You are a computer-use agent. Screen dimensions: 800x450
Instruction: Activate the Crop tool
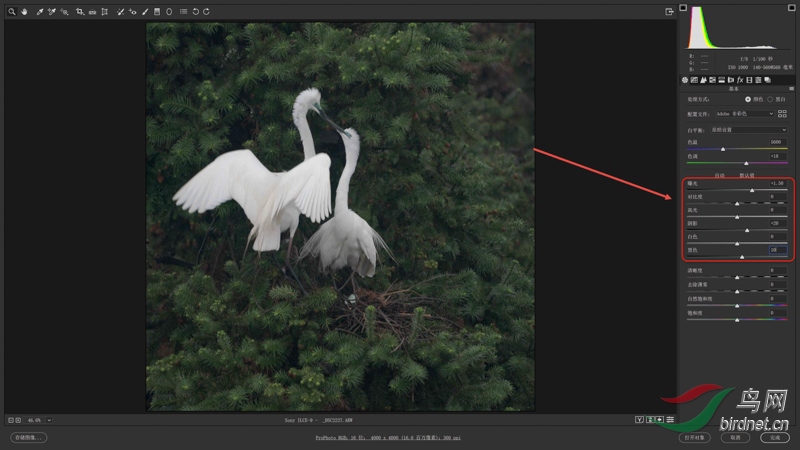tap(79, 12)
